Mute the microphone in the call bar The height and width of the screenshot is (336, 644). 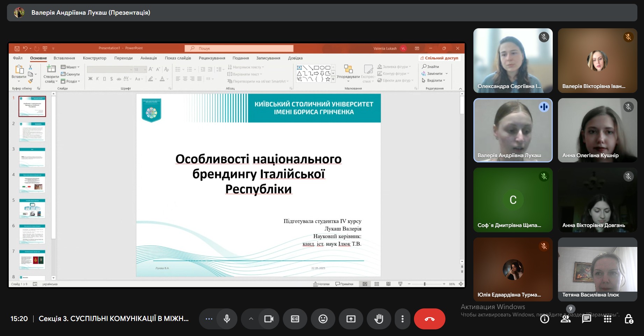(227, 319)
